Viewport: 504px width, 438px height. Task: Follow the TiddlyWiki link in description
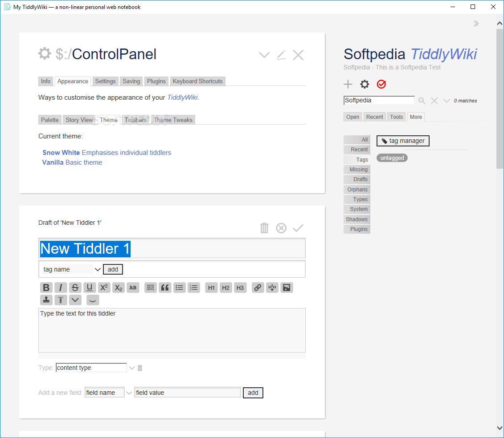[x=183, y=97]
